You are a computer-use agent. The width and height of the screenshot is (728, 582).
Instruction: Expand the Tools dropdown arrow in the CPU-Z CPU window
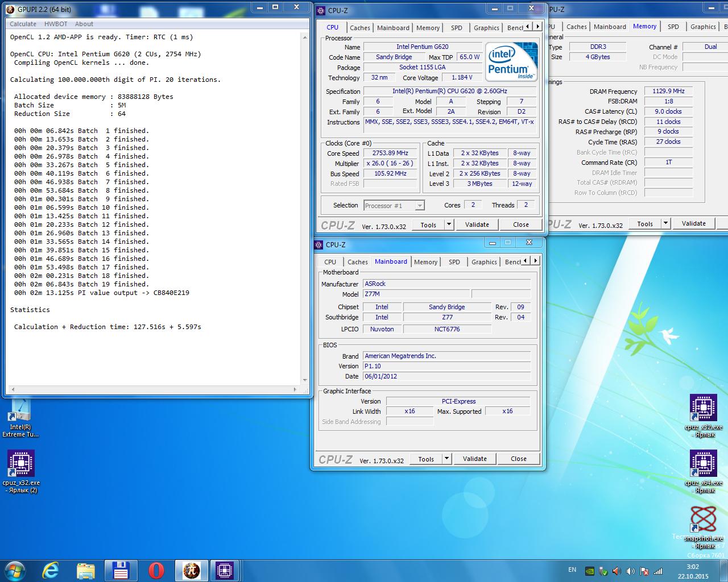(449, 225)
